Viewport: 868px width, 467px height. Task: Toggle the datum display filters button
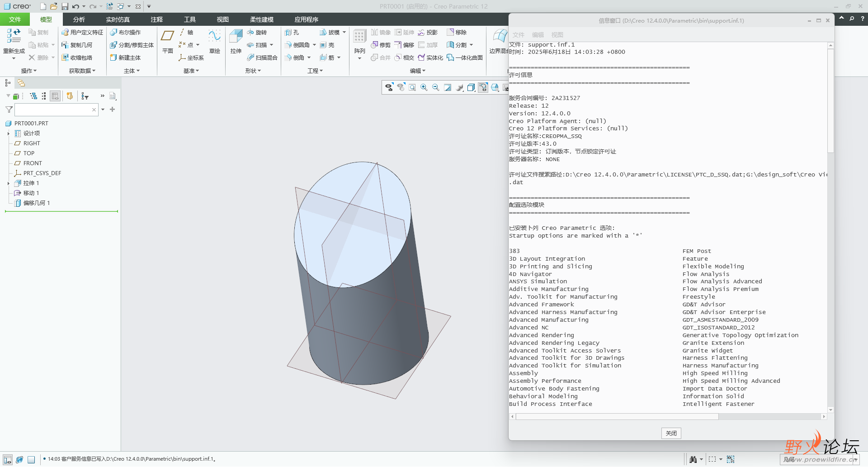pos(483,88)
